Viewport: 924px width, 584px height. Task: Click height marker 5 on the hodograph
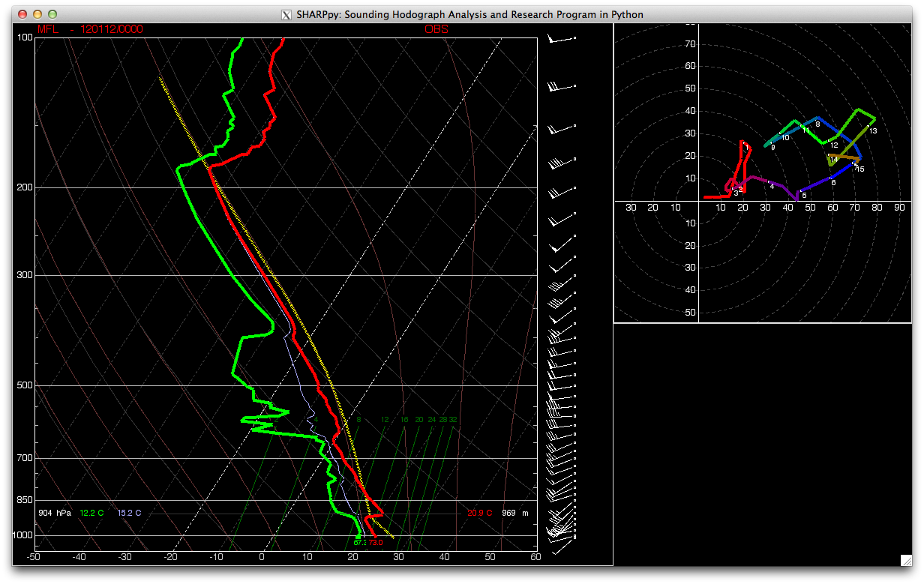pos(804,196)
